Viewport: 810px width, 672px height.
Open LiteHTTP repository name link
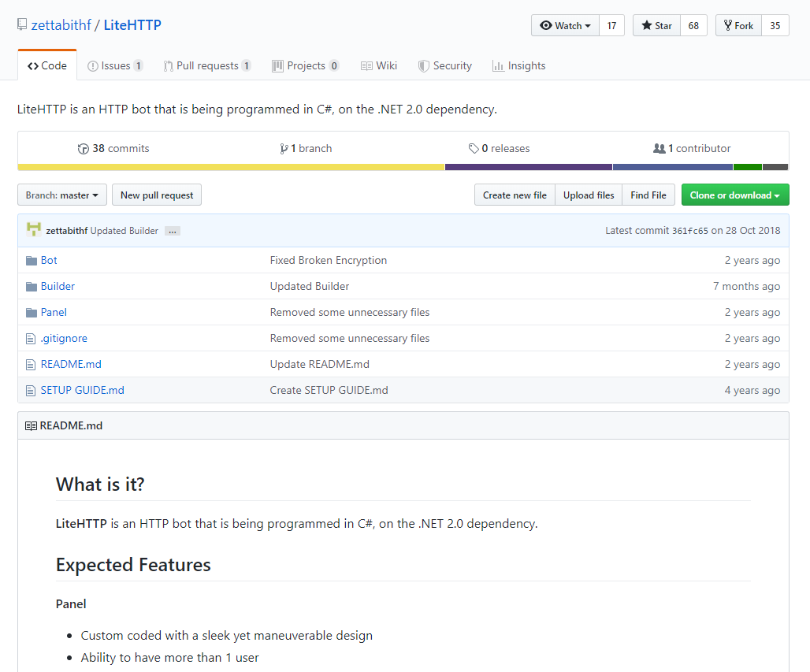(132, 24)
